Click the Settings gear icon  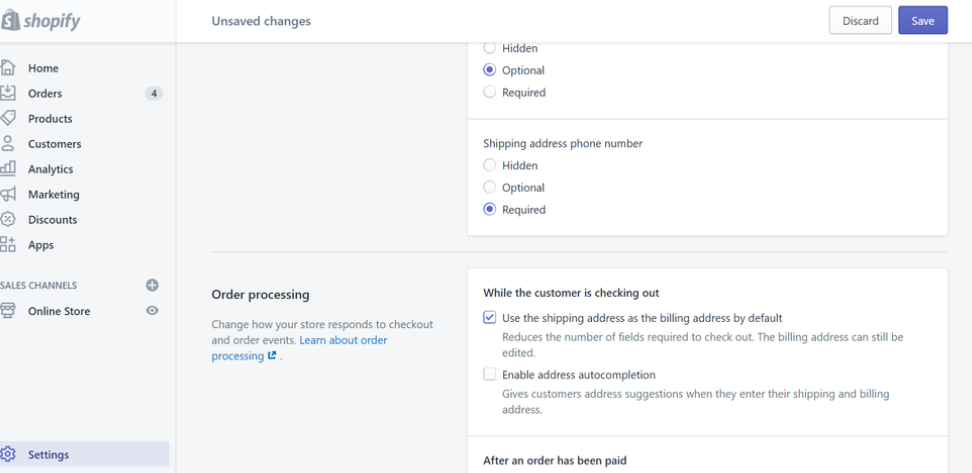click(8, 454)
